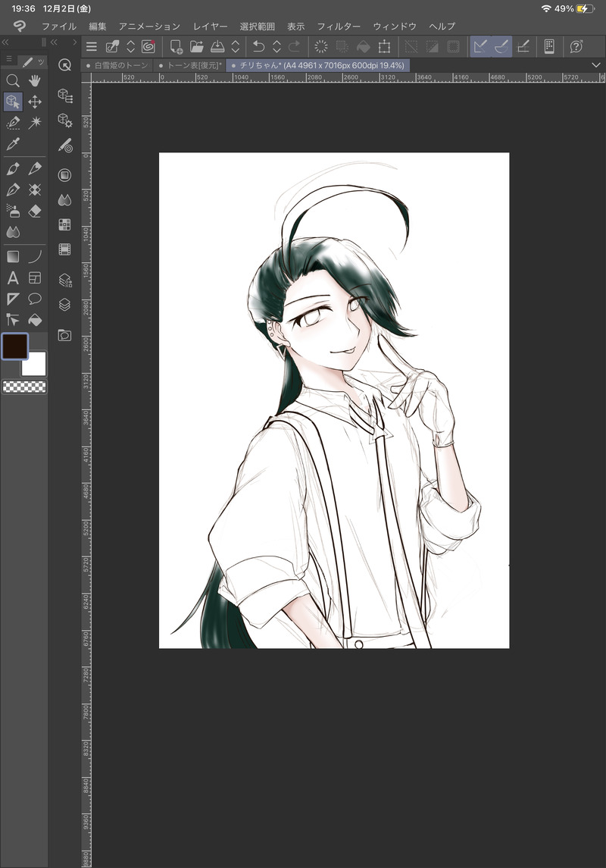Open the アニメーション menu

(149, 27)
